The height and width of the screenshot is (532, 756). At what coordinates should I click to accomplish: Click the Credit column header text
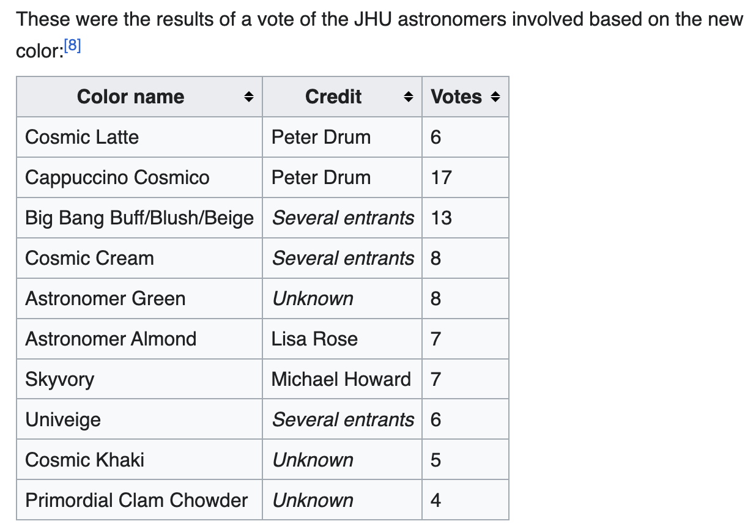click(333, 97)
